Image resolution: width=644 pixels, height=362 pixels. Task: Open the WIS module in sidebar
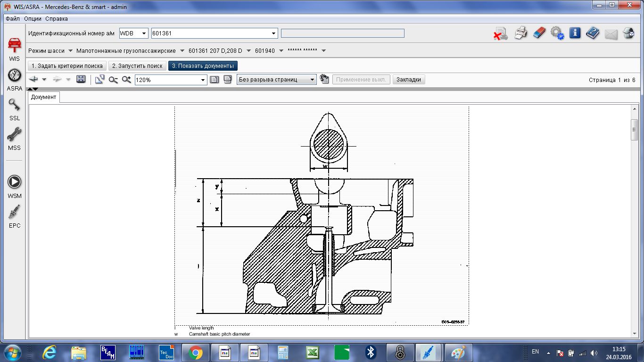point(15,49)
